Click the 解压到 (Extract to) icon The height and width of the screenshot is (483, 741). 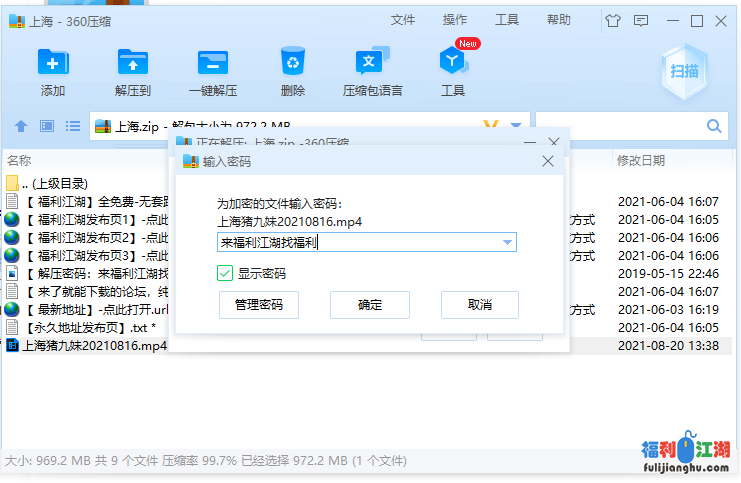132,63
